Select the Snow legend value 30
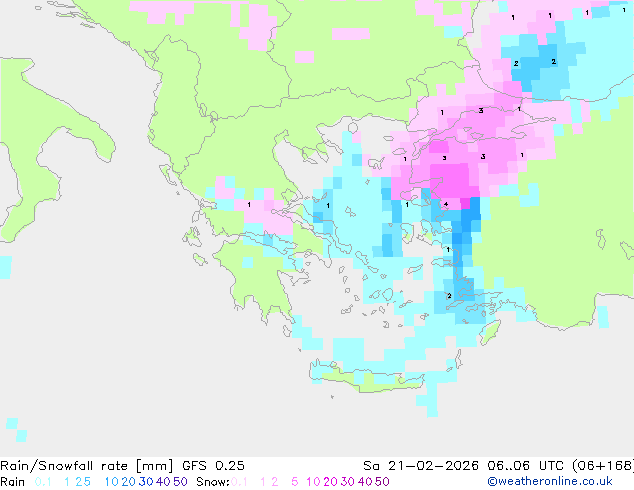Viewport: 634px width, 490px height. tap(348, 482)
